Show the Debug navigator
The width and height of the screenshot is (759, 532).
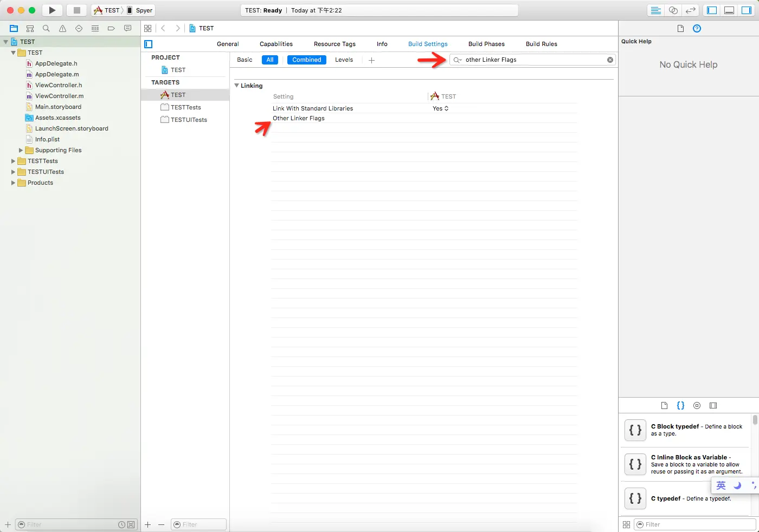click(95, 28)
